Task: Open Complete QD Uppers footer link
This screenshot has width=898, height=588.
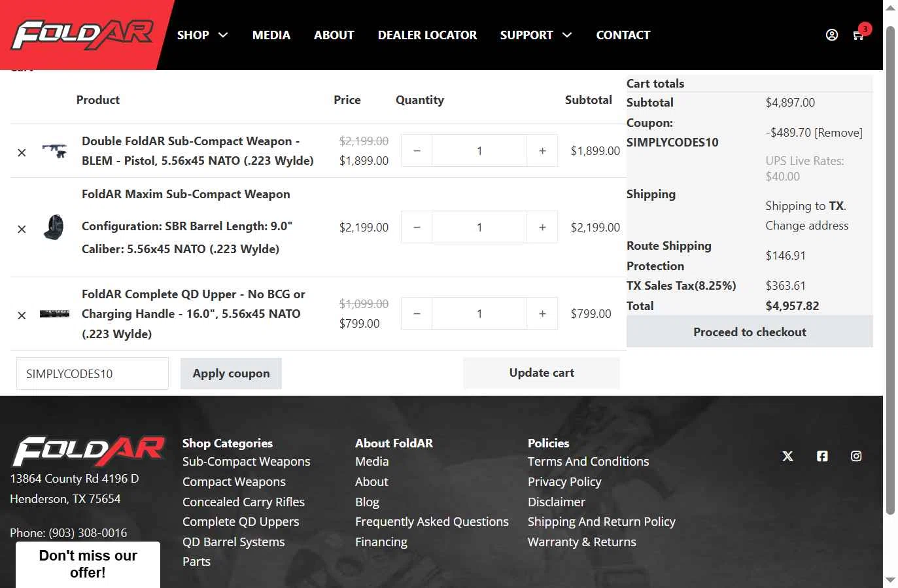Action: coord(241,522)
